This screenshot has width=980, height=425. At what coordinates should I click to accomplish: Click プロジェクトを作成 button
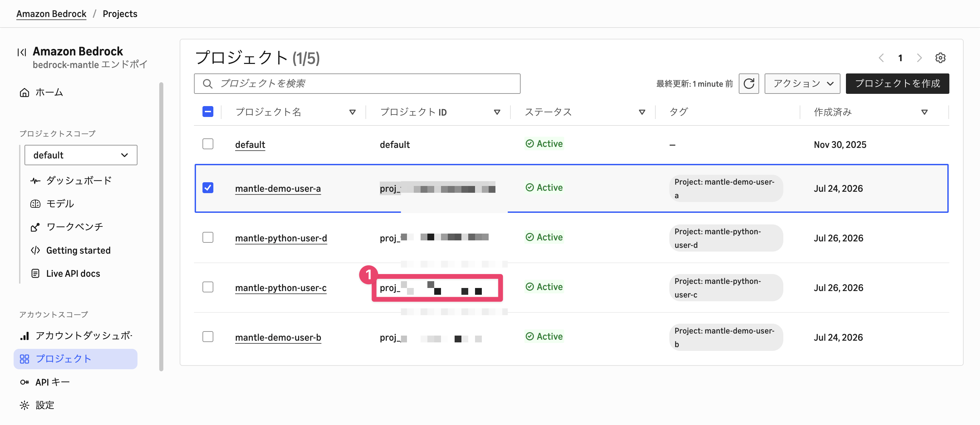897,84
